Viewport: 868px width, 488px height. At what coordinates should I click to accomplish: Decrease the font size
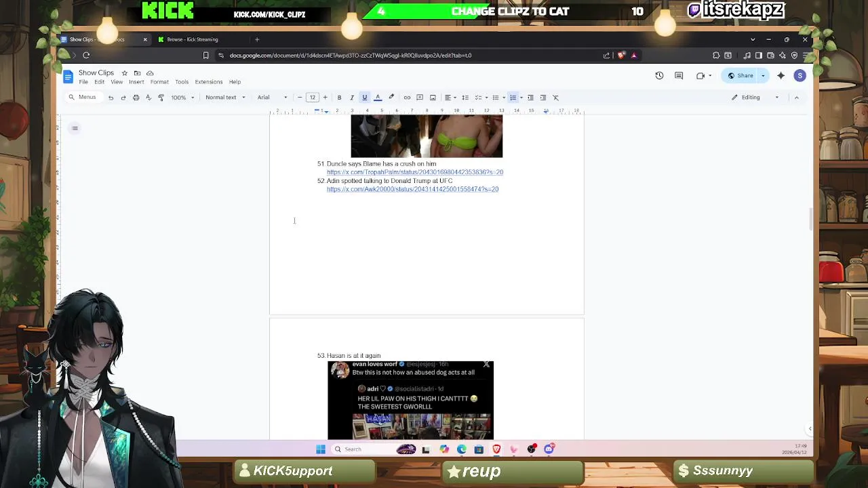(x=300, y=98)
